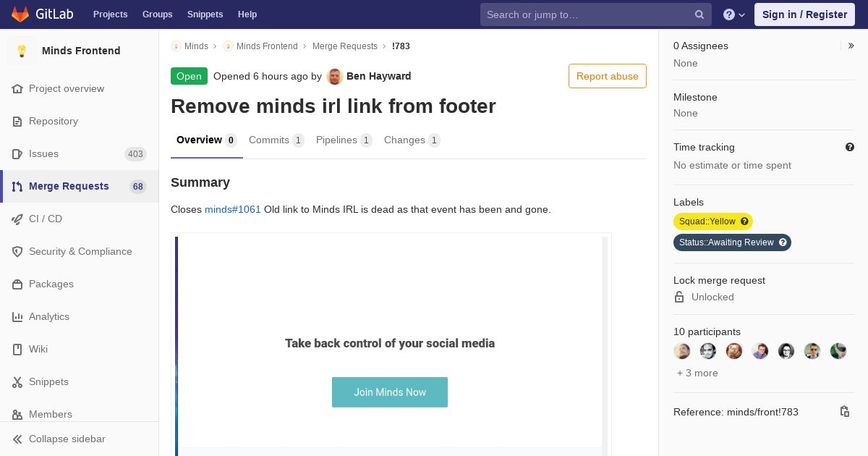Click the Analytics chart icon
The image size is (868, 456).
point(17,317)
